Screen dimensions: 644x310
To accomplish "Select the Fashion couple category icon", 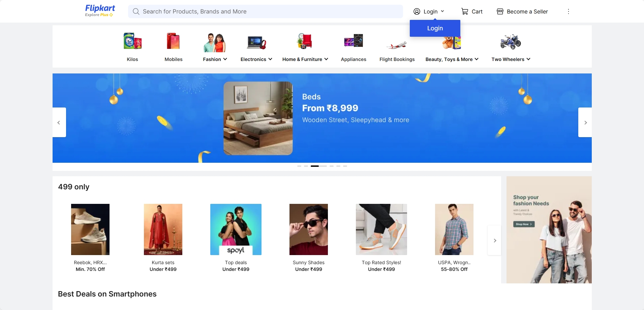I will click(215, 42).
